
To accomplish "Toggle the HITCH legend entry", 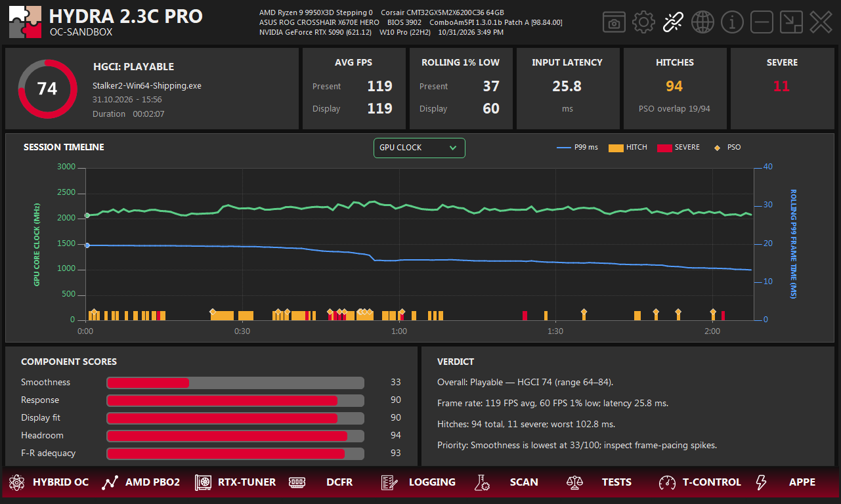I will click(628, 148).
